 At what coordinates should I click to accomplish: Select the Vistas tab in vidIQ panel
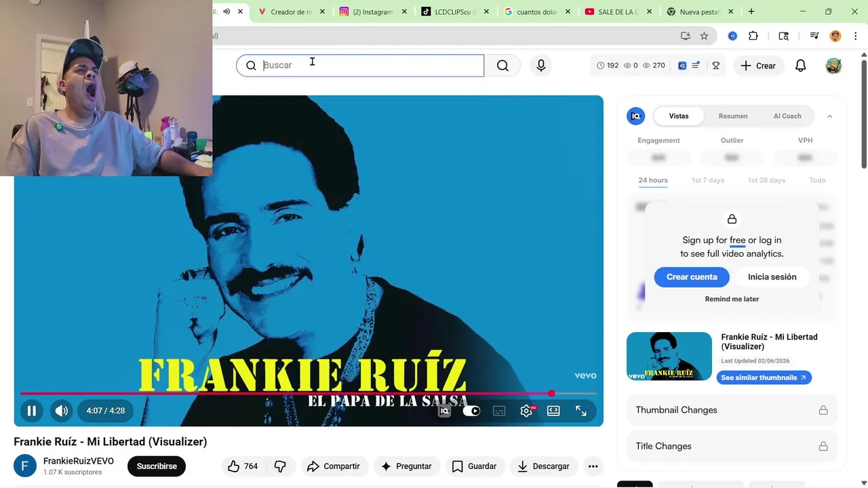pos(679,116)
